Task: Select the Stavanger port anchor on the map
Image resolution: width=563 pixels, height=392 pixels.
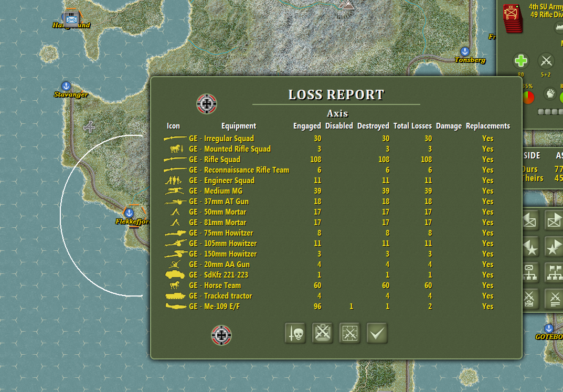Action: pyautogui.click(x=66, y=86)
